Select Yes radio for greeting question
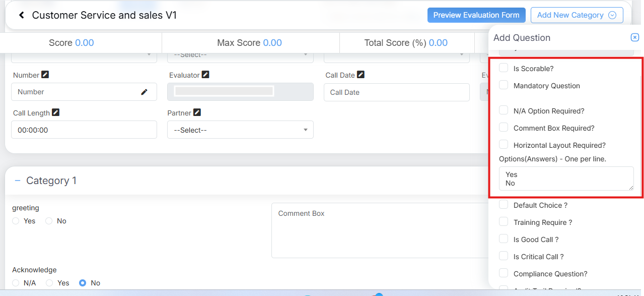The width and height of the screenshot is (644, 296). tap(16, 221)
